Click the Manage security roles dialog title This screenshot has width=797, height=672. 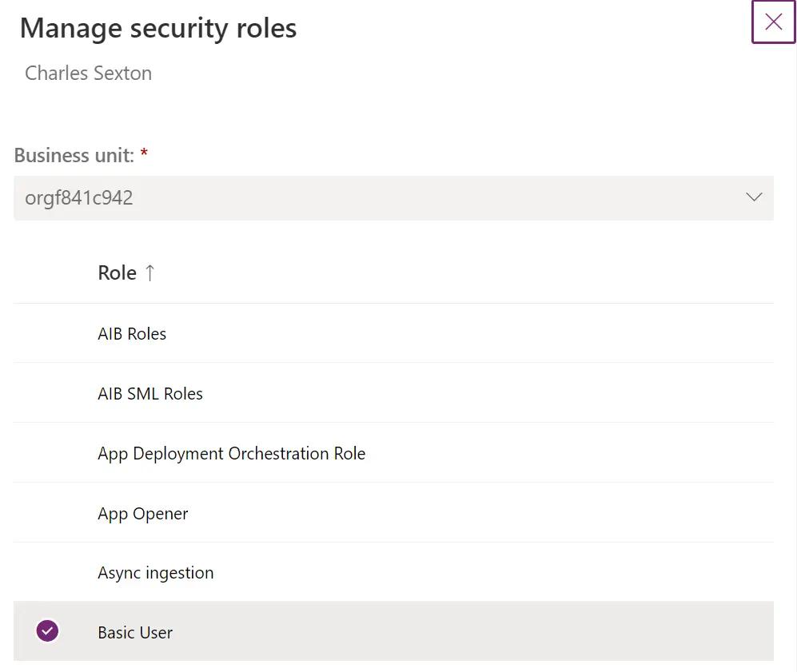[x=157, y=27]
